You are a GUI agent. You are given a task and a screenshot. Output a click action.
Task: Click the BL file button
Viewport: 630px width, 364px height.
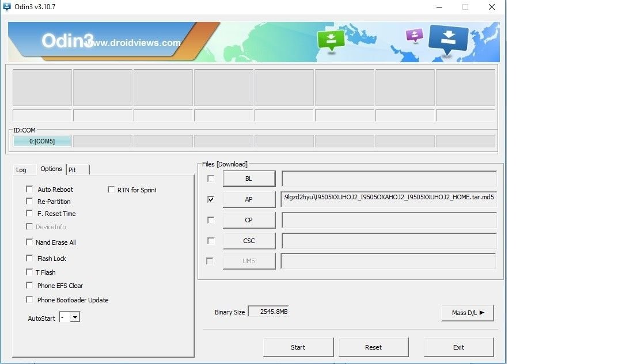249,179
